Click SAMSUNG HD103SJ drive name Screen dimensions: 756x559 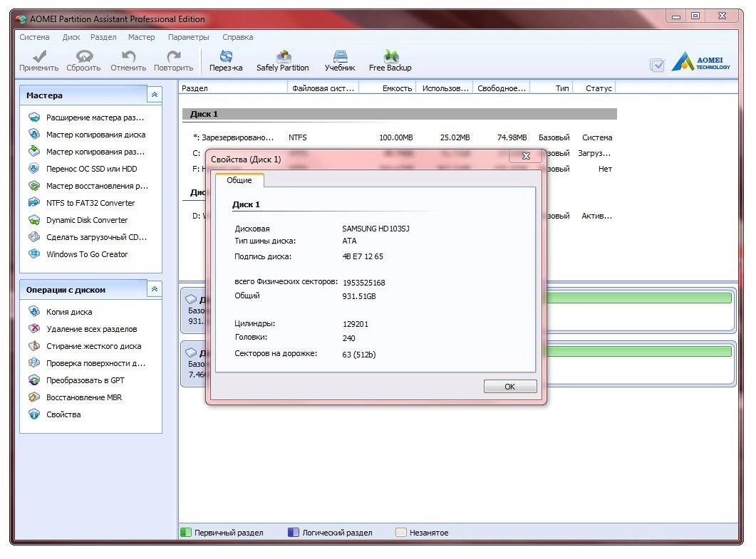point(376,229)
